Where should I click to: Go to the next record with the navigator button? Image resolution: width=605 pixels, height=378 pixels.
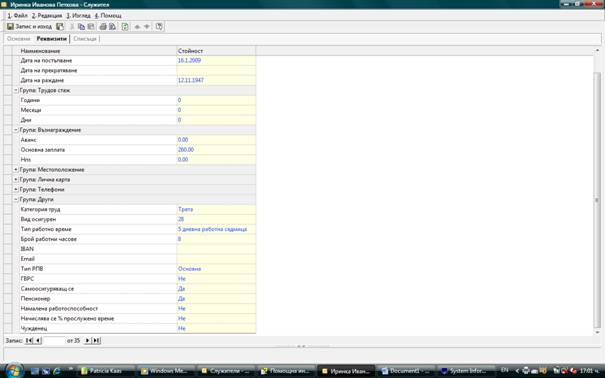pyautogui.click(x=87, y=341)
